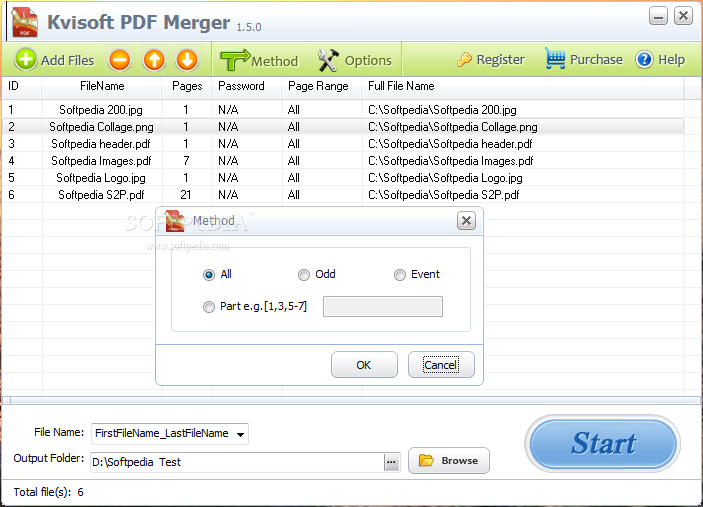Open the Method toolbar item

[259, 60]
